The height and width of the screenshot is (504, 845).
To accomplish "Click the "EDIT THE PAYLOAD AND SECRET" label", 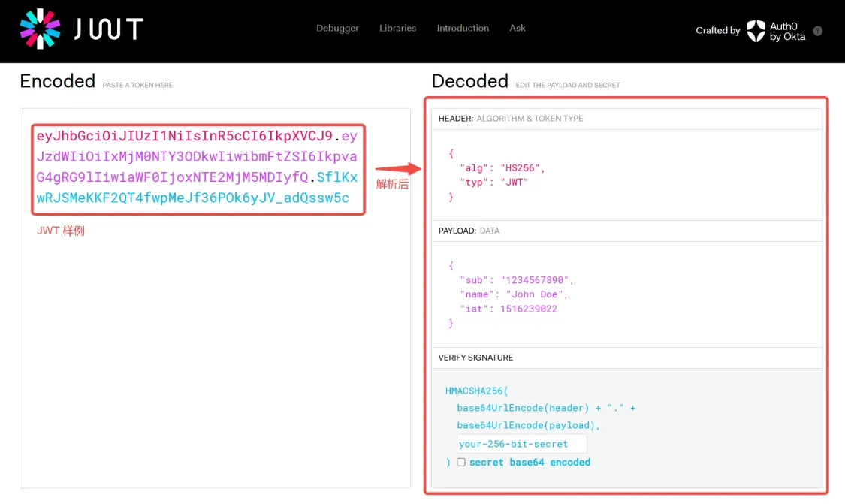I will click(x=568, y=85).
